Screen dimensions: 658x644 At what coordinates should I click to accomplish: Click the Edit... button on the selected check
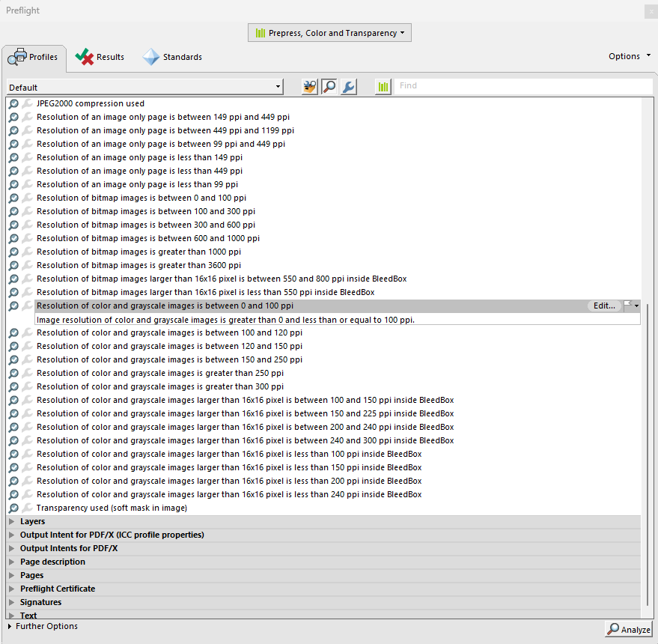[x=604, y=306]
